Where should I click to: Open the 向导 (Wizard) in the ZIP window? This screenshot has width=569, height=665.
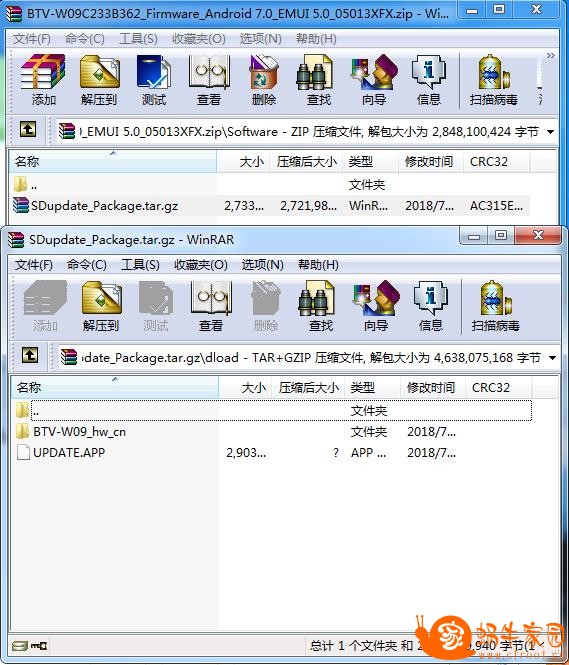click(x=374, y=80)
